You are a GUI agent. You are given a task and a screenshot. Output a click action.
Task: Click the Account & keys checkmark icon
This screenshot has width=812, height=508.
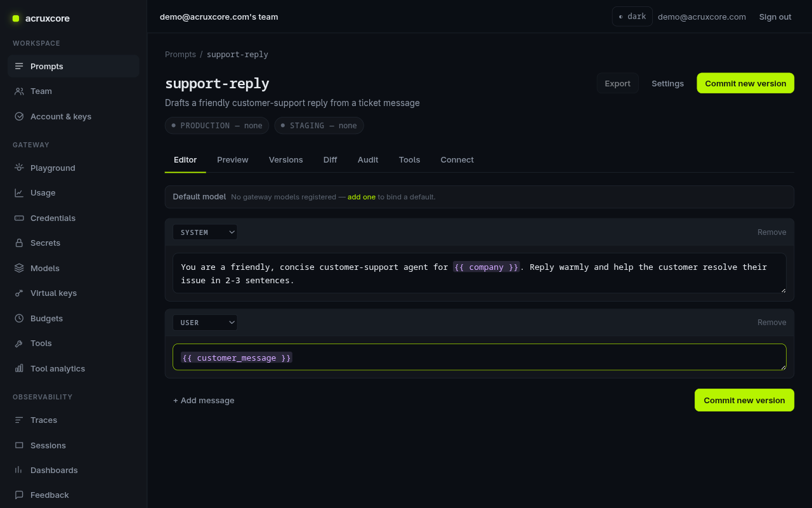[19, 116]
